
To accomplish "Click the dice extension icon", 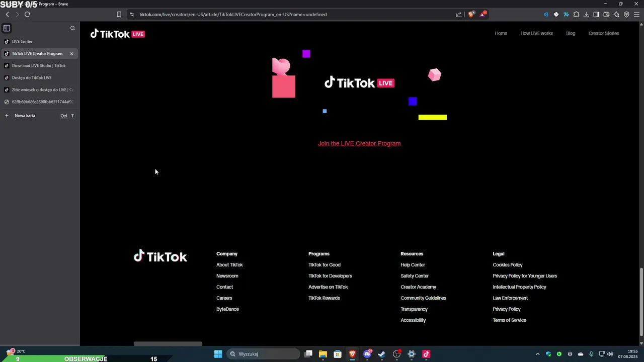I will coord(556,15).
